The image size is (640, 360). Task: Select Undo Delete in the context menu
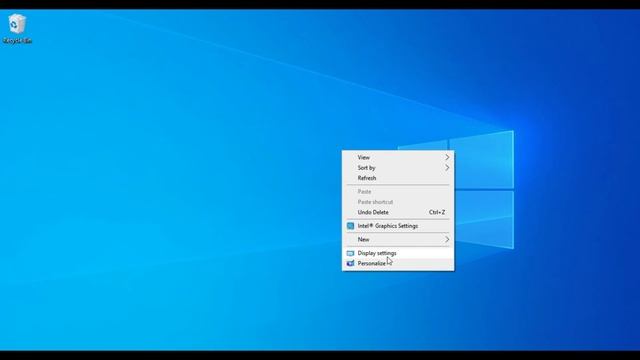pyautogui.click(x=398, y=212)
